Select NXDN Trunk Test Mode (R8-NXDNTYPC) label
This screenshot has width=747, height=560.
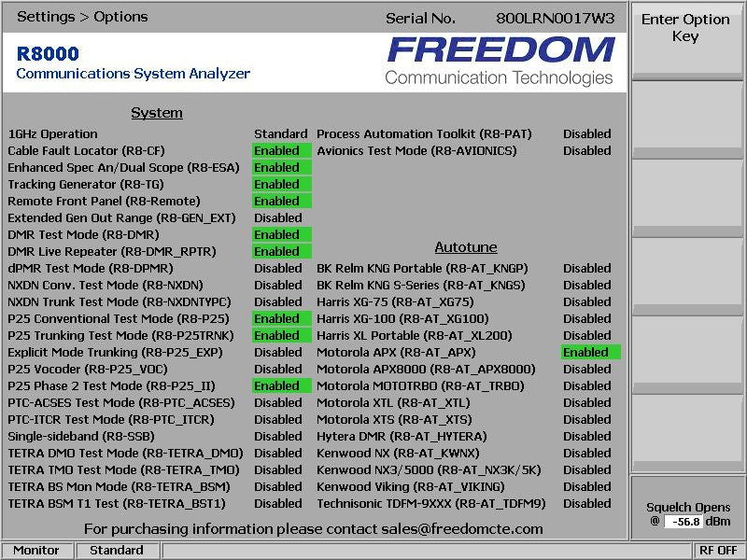pos(120,301)
